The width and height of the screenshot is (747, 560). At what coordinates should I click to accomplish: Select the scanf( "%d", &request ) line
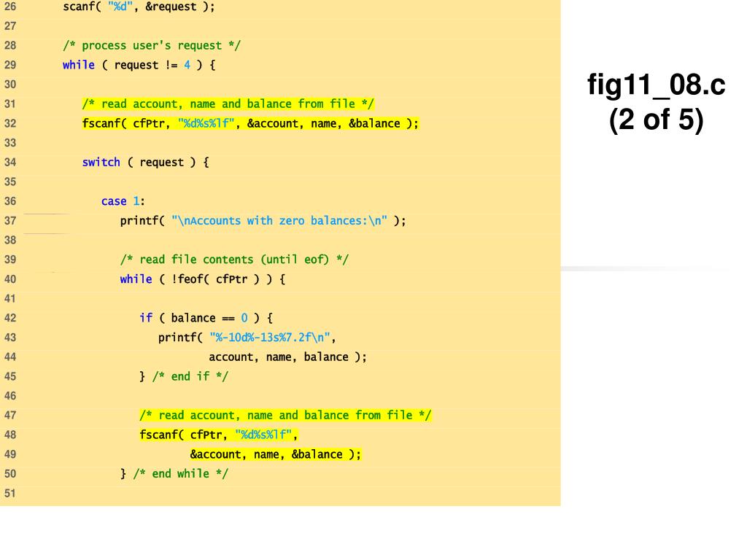pyautogui.click(x=139, y=7)
